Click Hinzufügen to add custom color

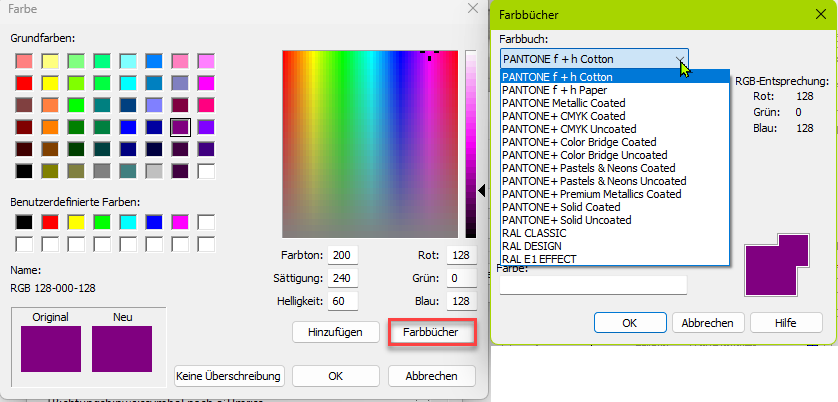(x=335, y=331)
